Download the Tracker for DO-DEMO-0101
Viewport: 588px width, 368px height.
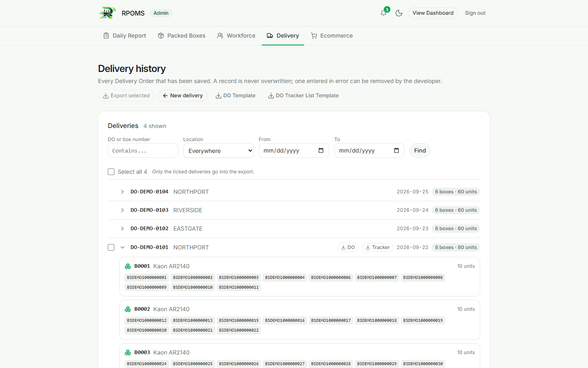pyautogui.click(x=378, y=247)
